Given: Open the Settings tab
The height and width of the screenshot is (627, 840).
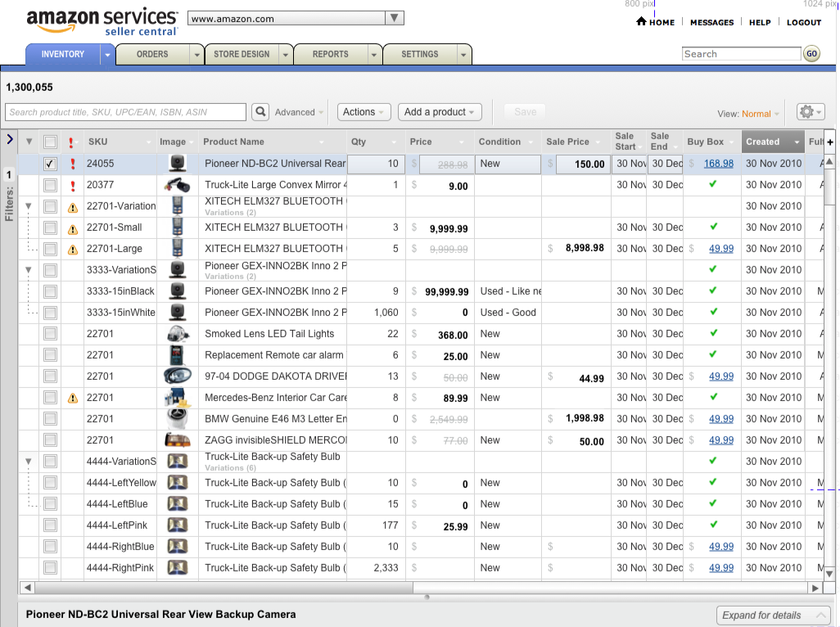Looking at the screenshot, I should click(420, 54).
